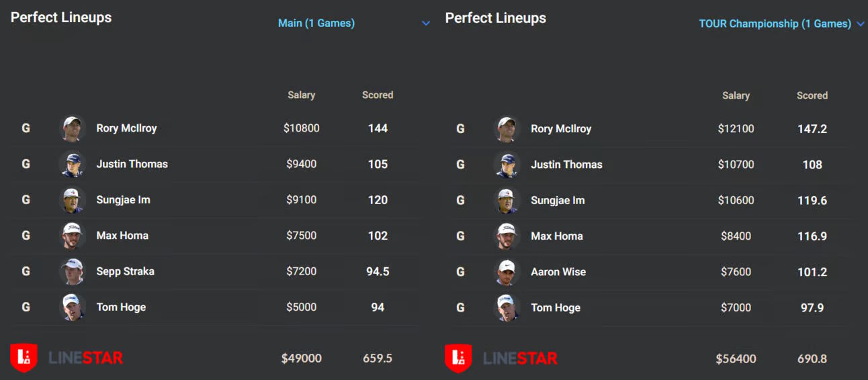Open Aaron Wise's player avatar
868x380 pixels.
tap(507, 272)
